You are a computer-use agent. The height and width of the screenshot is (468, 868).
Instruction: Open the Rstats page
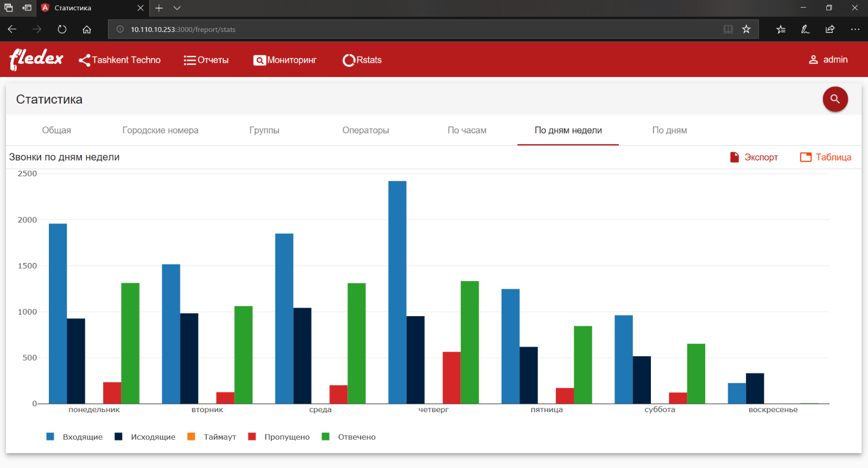click(362, 60)
